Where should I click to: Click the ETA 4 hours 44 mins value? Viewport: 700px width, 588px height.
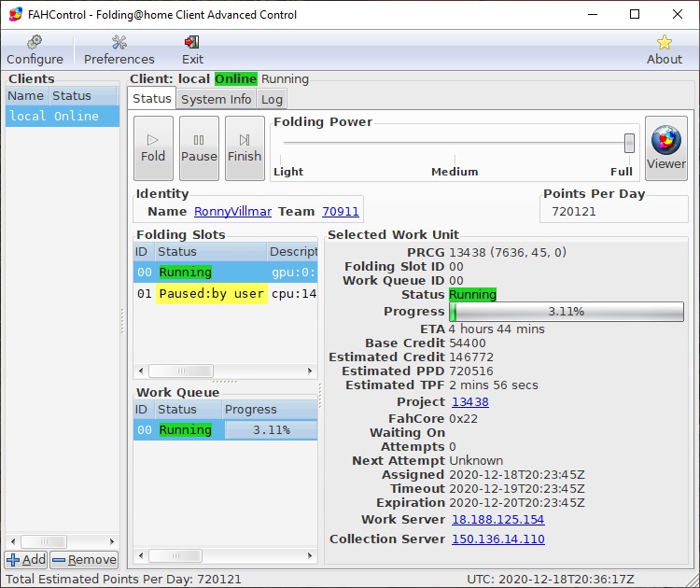(497, 329)
